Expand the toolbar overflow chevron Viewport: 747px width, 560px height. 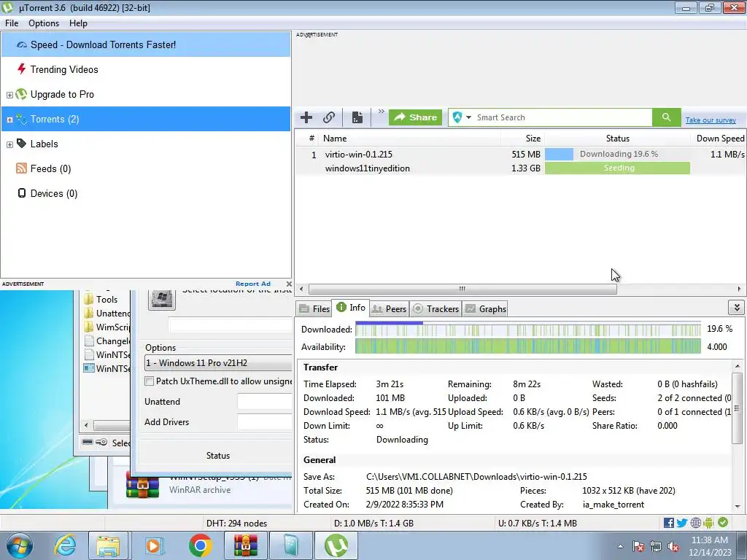381,112
